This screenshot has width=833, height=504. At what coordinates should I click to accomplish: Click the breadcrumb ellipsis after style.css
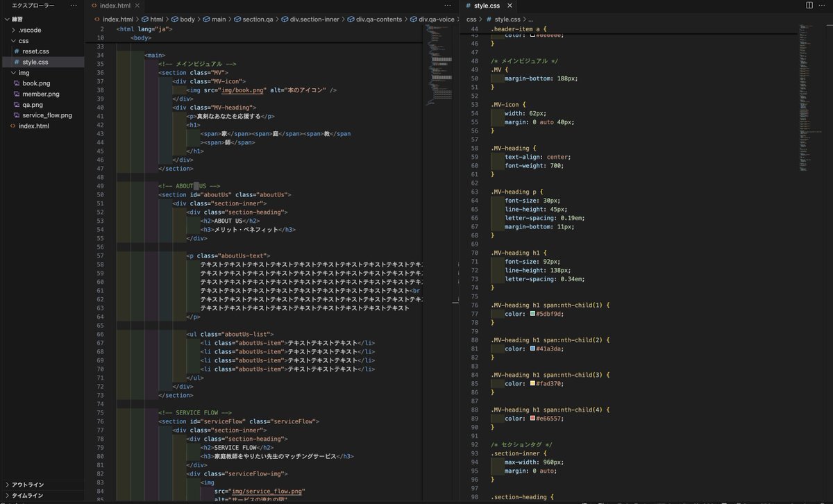pyautogui.click(x=531, y=19)
